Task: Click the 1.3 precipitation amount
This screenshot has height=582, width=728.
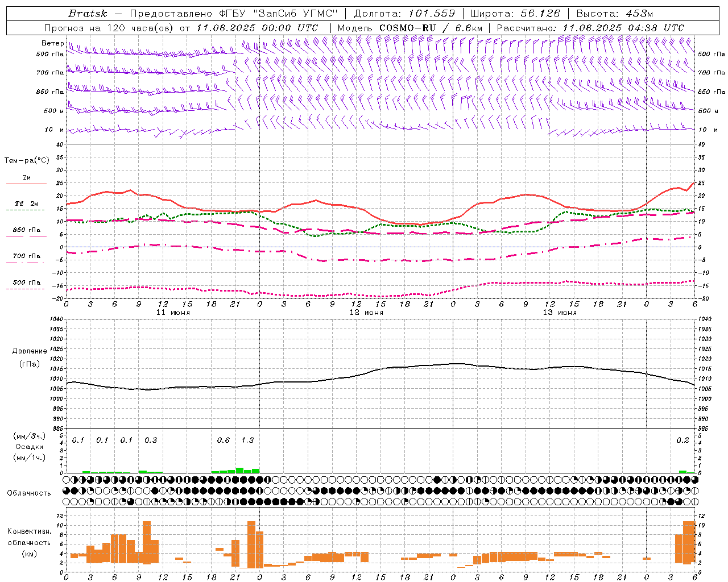Action: [x=247, y=440]
